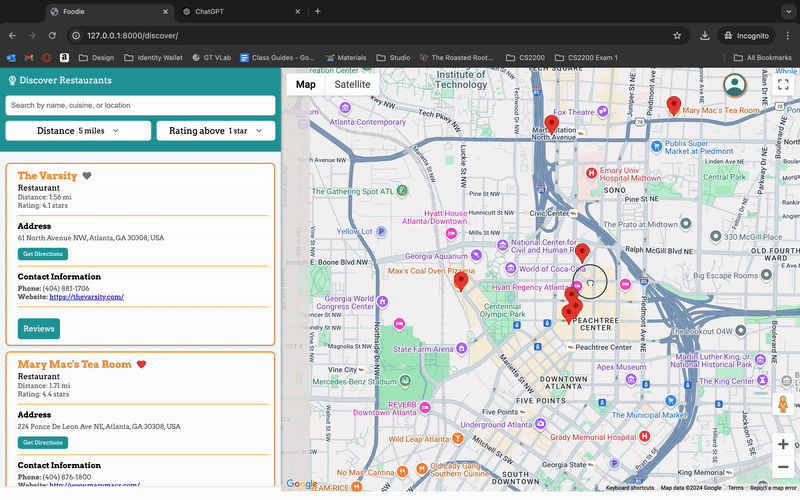Get Directions to The Varsity
Image resolution: width=800 pixels, height=500 pixels.
43,254
